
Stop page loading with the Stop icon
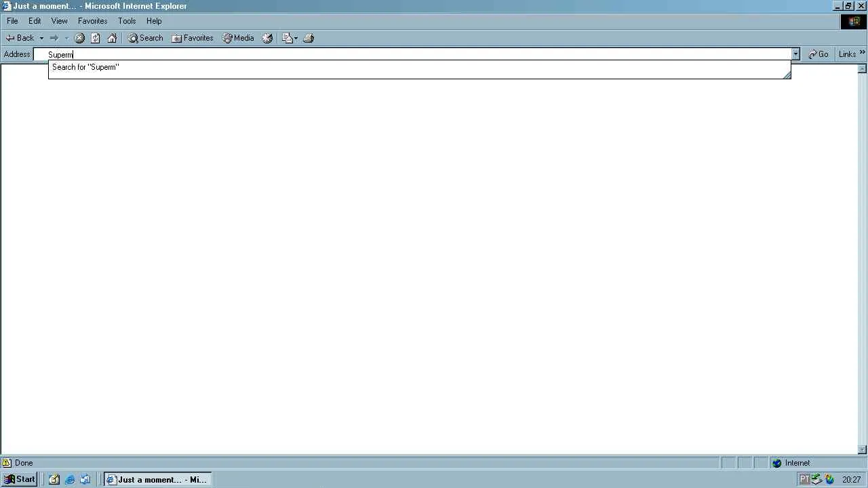click(x=79, y=38)
